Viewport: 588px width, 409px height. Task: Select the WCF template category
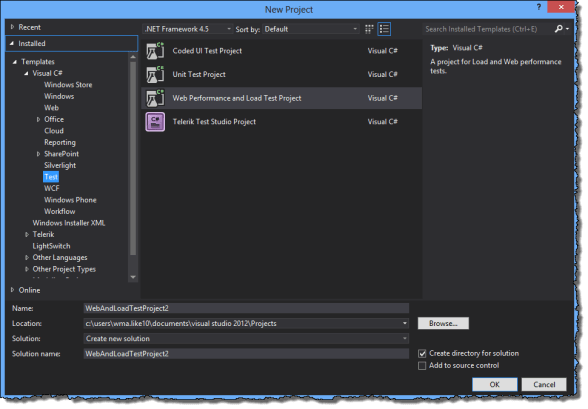coord(52,188)
